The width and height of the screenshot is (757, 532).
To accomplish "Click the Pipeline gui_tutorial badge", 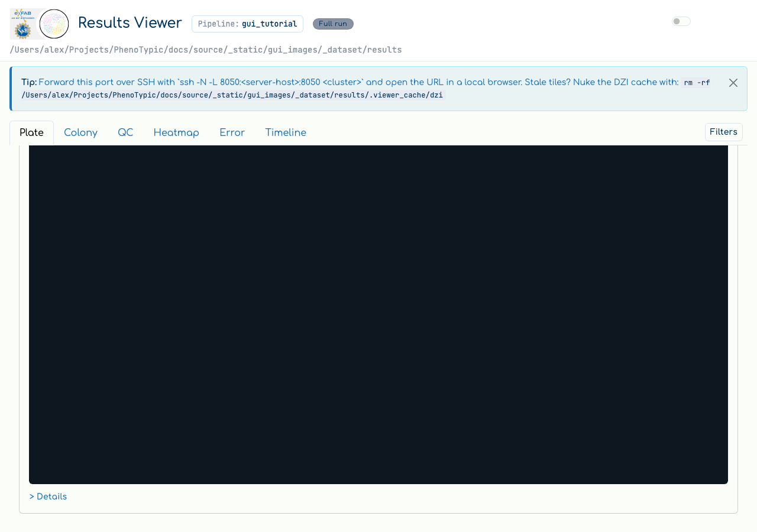I will [x=247, y=24].
